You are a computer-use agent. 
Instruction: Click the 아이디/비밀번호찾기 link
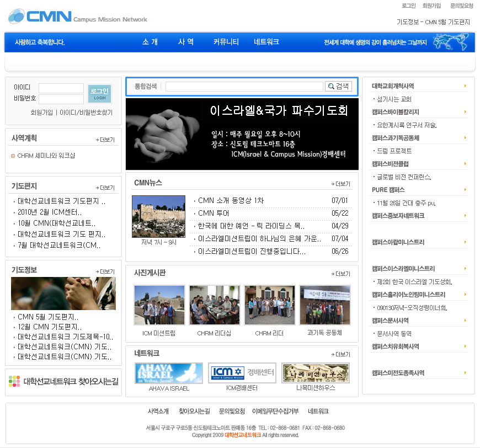click(86, 113)
